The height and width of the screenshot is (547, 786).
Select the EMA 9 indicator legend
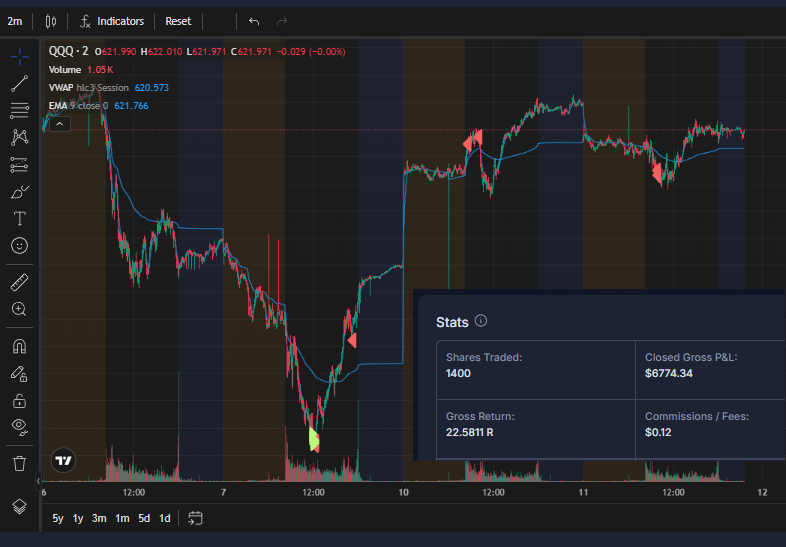pos(79,106)
